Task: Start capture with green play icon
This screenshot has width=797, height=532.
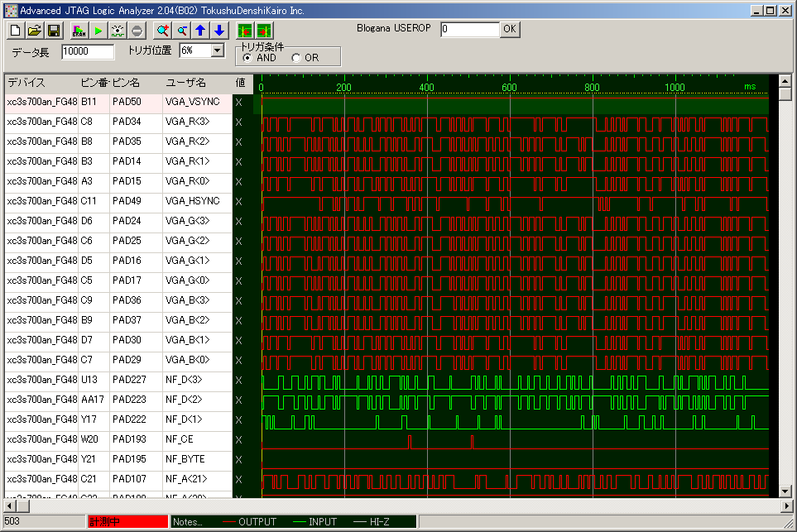Action: 98,31
